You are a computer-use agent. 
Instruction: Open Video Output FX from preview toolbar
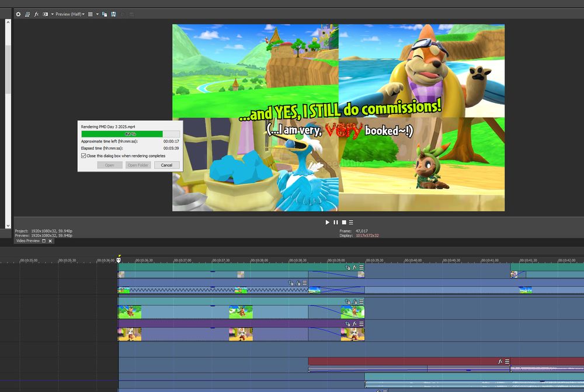[x=36, y=14]
